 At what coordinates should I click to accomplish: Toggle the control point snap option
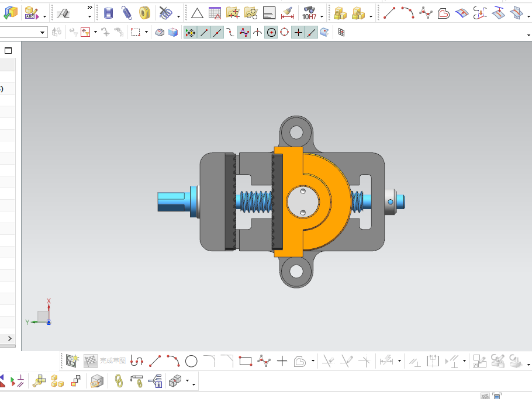pos(244,33)
